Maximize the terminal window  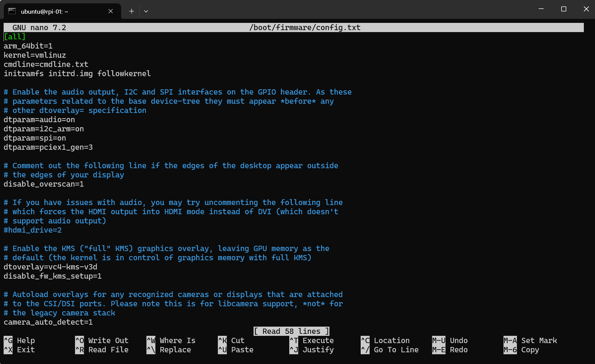click(563, 9)
